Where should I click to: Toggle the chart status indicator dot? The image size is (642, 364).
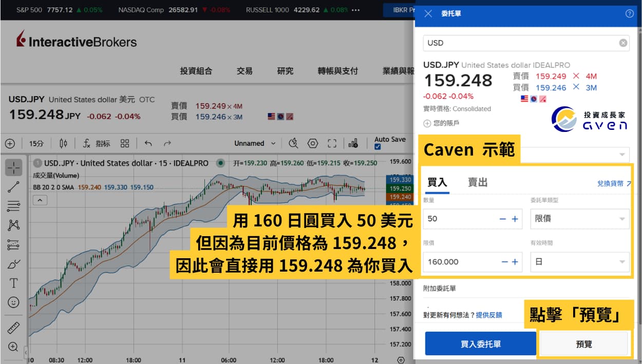[220, 163]
